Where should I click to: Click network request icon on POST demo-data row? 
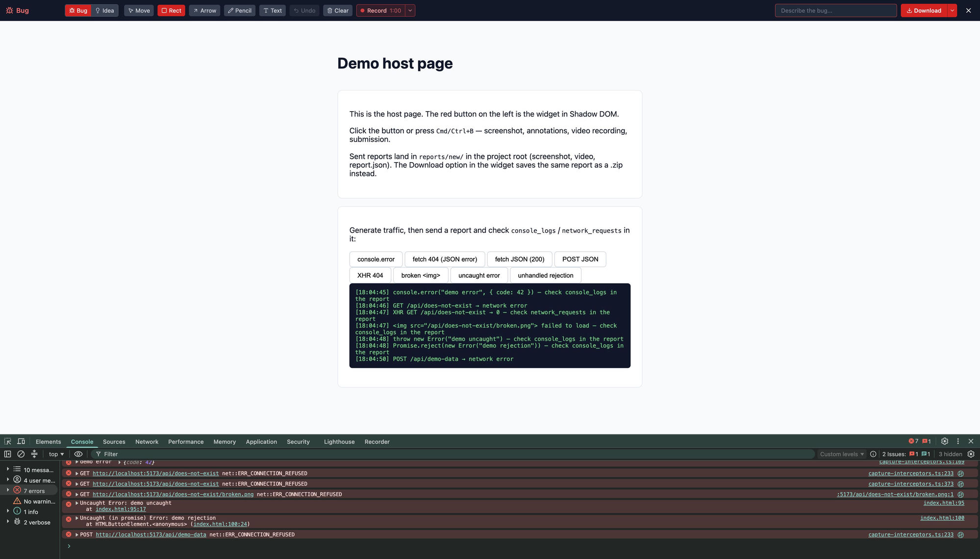pyautogui.click(x=961, y=535)
